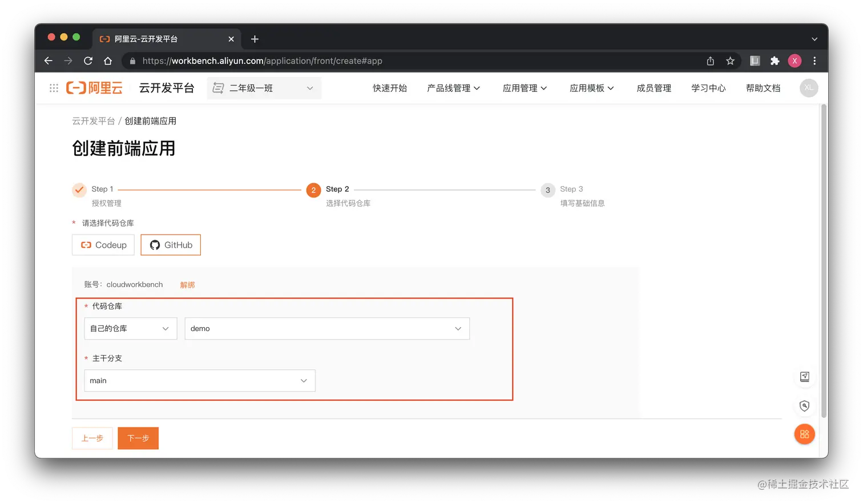
Task: Open the nine-dot product grid icon
Action: (54, 88)
